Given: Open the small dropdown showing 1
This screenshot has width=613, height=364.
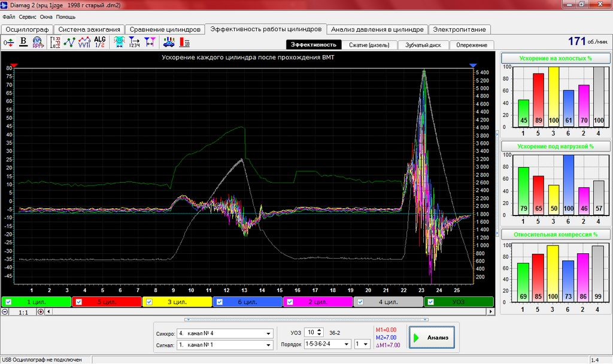Looking at the screenshot, I should 366,344.
